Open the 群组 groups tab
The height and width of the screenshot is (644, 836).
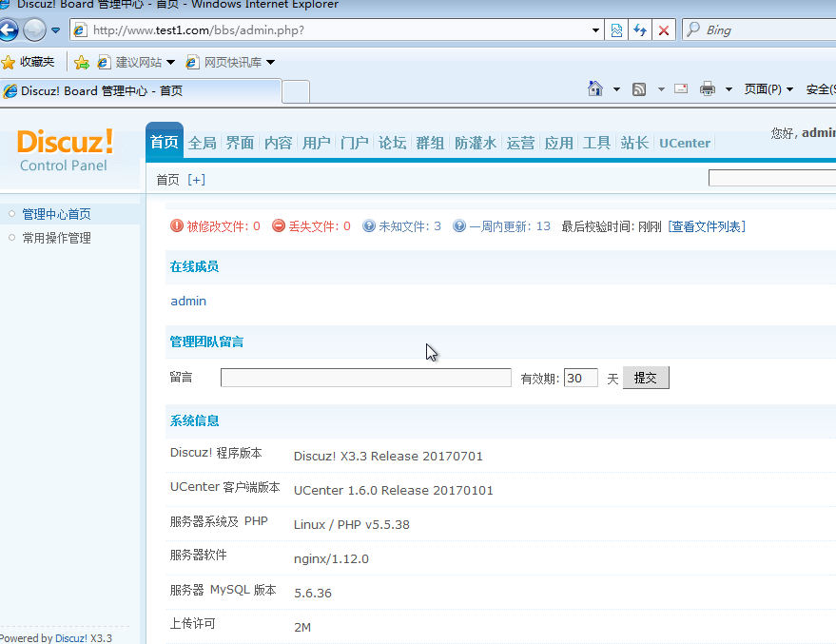point(430,143)
